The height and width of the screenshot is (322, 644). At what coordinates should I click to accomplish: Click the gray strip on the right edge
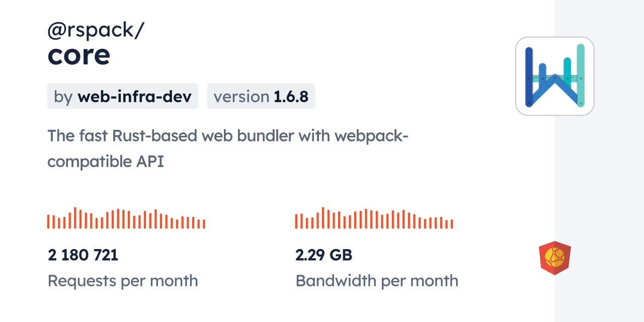pos(599,161)
